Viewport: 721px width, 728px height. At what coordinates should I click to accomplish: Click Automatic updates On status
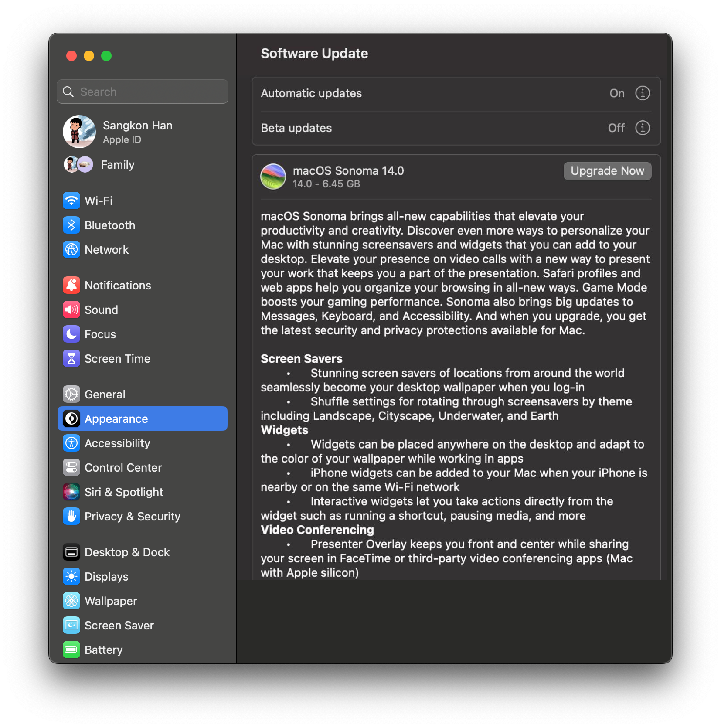tap(617, 93)
